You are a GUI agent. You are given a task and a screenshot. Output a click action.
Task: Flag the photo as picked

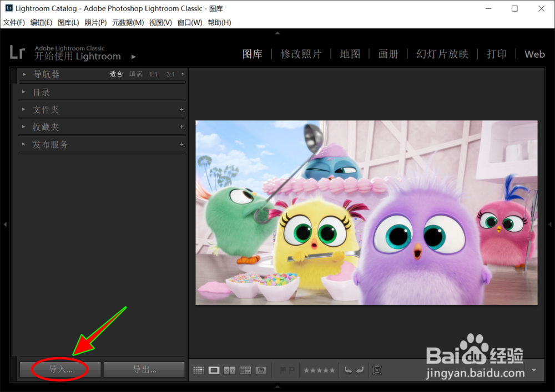[283, 370]
